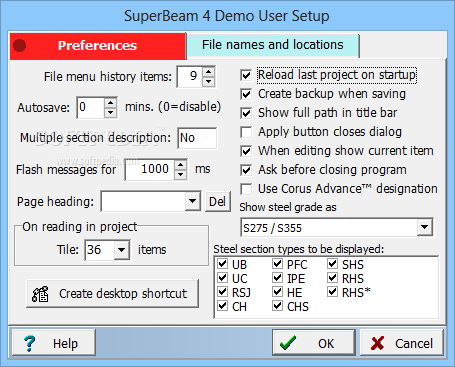The height and width of the screenshot is (367, 455).
Task: Increase the Autosave minutes value
Action: point(110,103)
